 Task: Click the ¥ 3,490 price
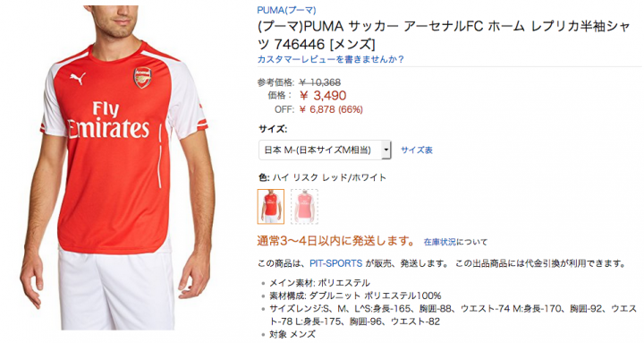click(323, 96)
